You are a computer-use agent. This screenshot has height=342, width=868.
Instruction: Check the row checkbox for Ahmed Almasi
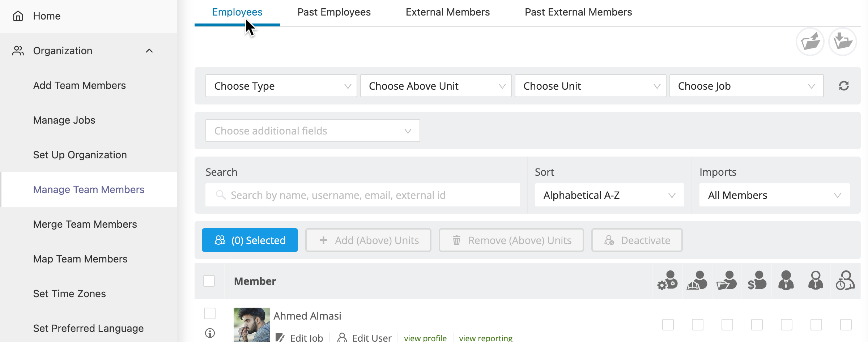(x=210, y=313)
